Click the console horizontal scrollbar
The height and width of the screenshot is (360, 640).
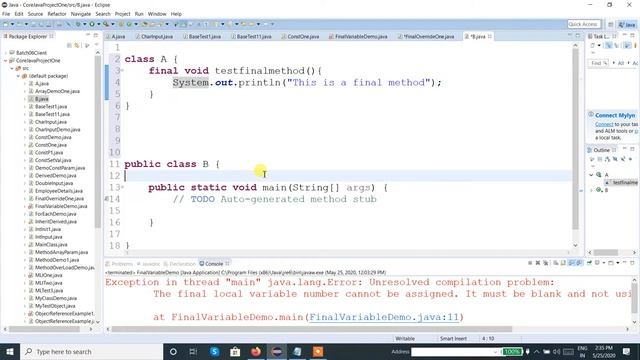[x=312, y=329]
